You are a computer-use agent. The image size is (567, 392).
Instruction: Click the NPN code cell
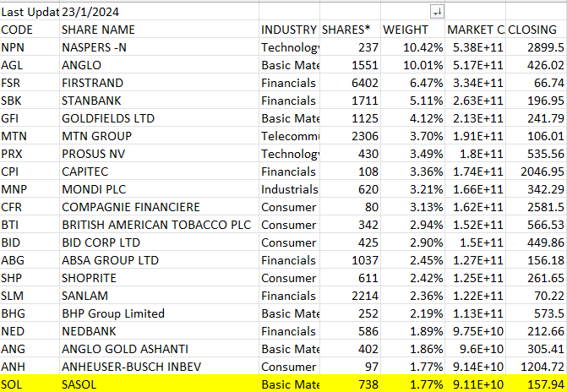point(30,47)
